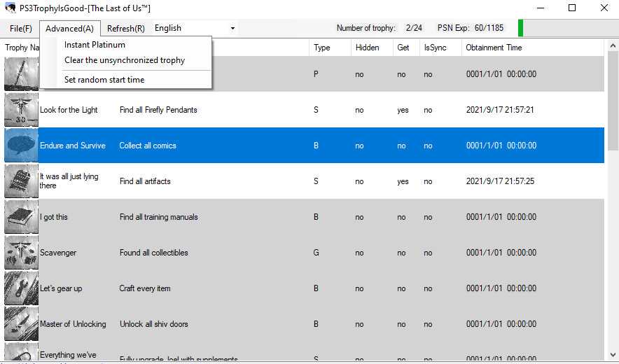
Task: Click the green PSN Exp progress bar
Action: coord(520,28)
